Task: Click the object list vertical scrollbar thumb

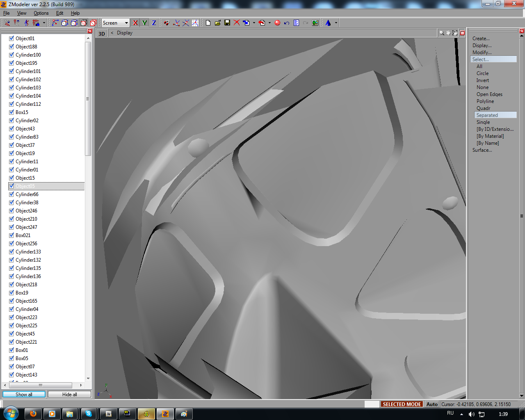Action: pos(88,98)
